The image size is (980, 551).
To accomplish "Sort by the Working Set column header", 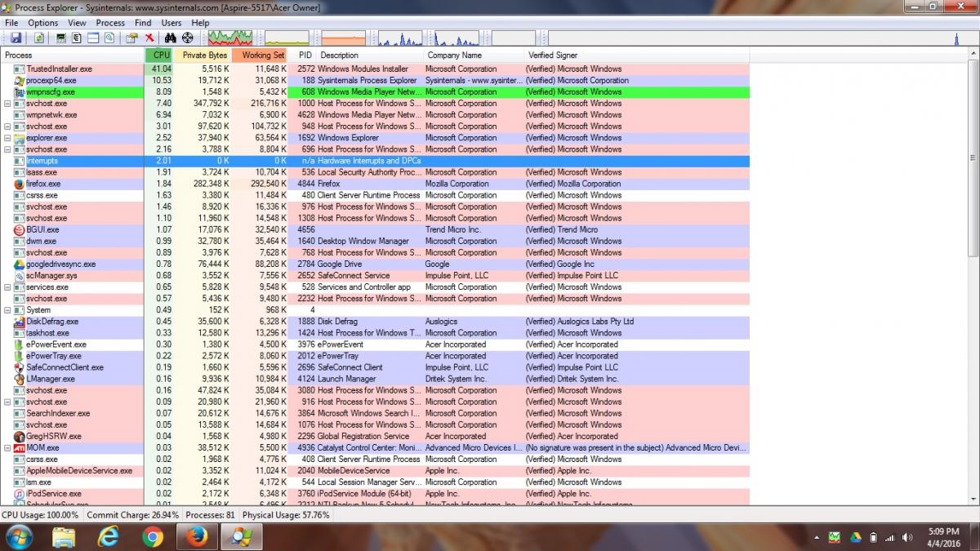I will (x=261, y=56).
